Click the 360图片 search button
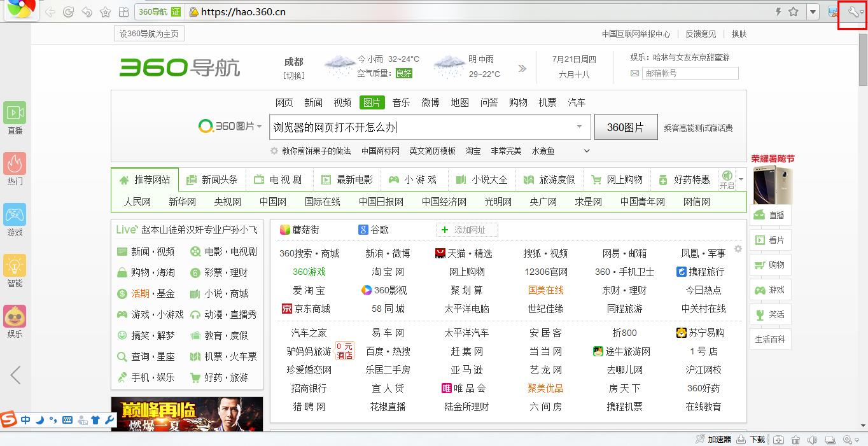This screenshot has width=868, height=446. pyautogui.click(x=626, y=127)
